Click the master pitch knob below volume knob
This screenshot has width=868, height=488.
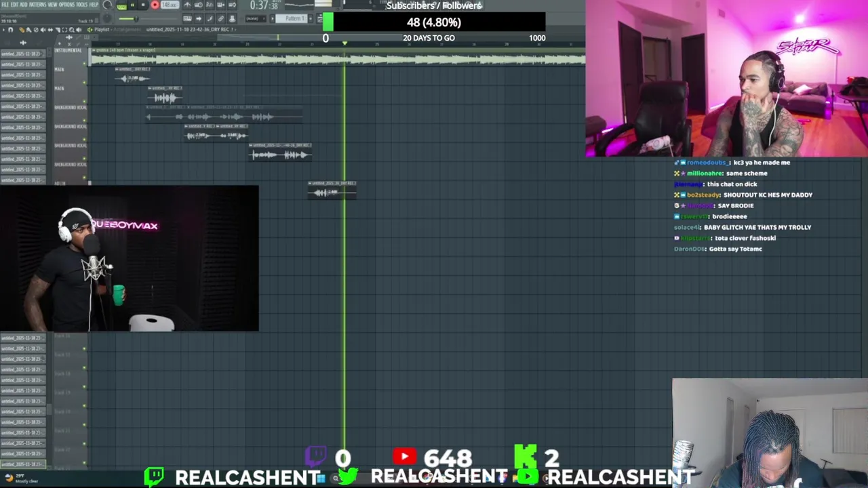(x=107, y=18)
